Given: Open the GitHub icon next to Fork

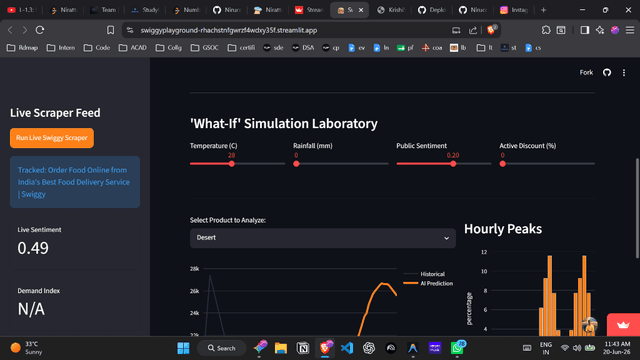Looking at the screenshot, I should 607,73.
